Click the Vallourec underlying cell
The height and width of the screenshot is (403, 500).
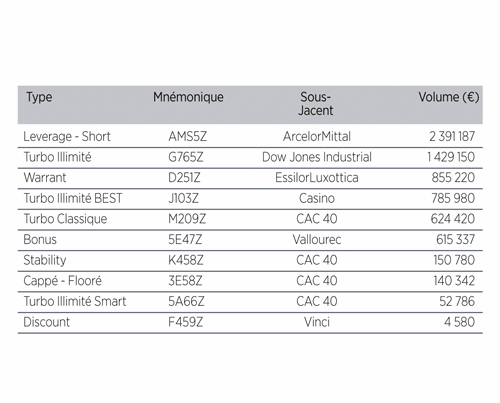pos(317,240)
